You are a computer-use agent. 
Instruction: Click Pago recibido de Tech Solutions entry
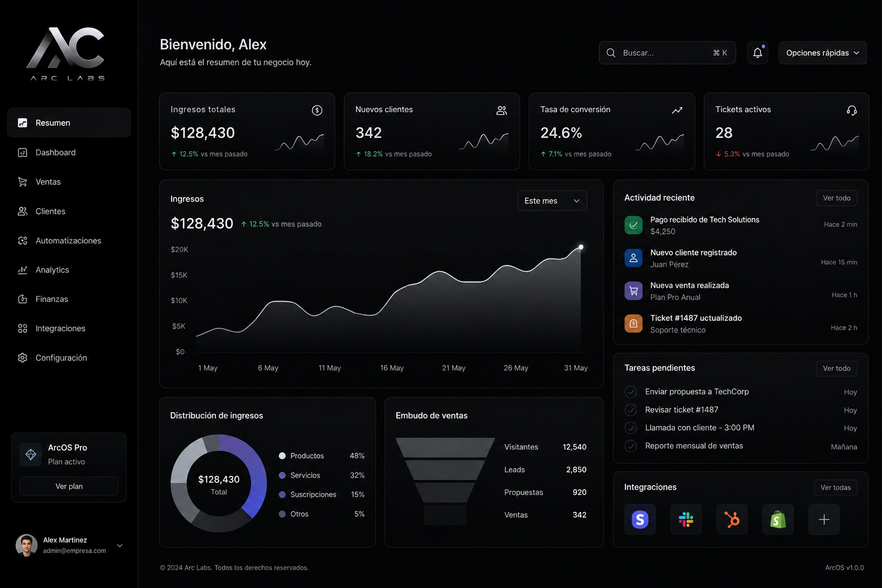pos(741,225)
